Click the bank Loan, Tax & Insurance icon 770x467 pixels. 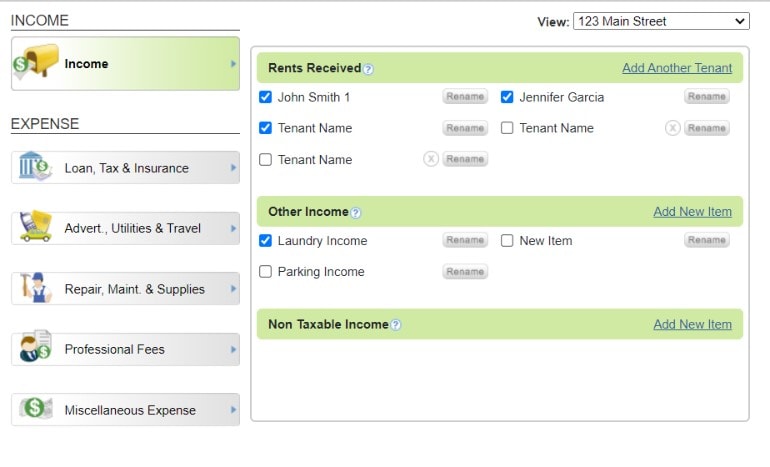[x=35, y=167]
